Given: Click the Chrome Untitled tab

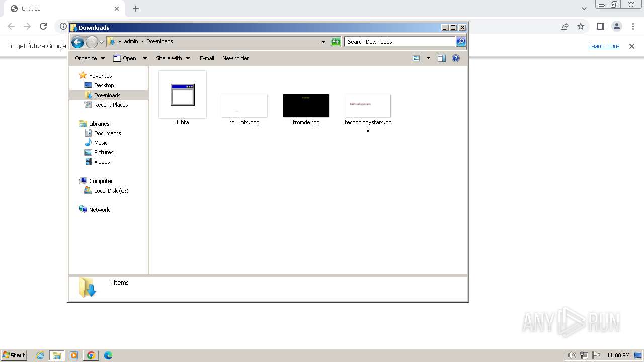Looking at the screenshot, I should (63, 9).
